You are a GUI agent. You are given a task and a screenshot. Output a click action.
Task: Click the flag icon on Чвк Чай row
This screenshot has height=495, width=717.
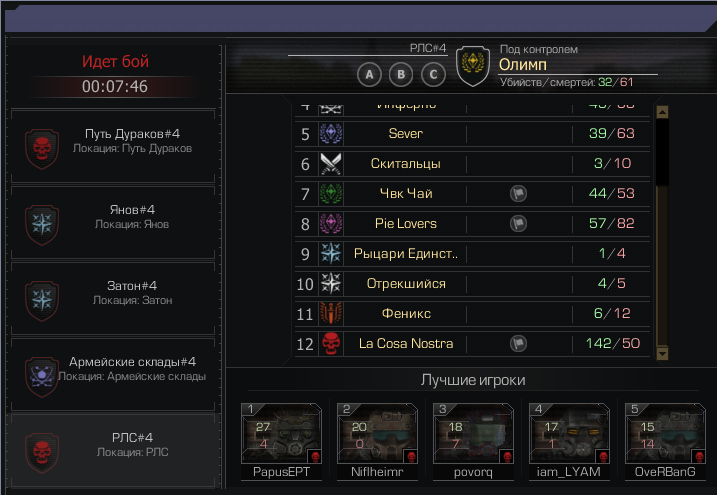pyautogui.click(x=518, y=193)
